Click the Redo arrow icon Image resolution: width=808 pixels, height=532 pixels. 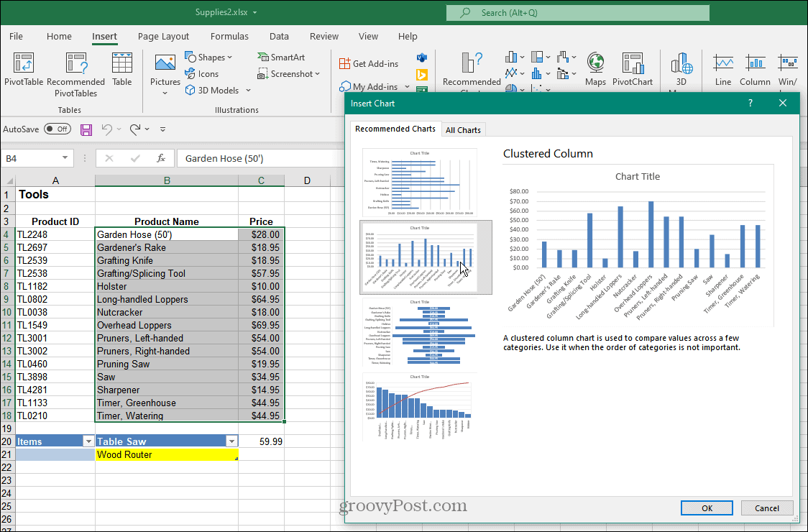tap(135, 129)
